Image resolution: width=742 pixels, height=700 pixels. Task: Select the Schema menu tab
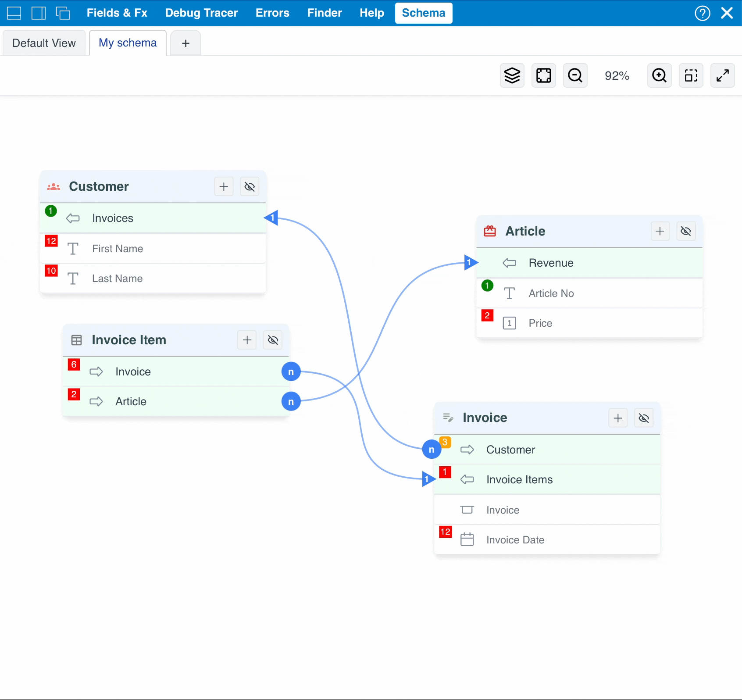424,13
